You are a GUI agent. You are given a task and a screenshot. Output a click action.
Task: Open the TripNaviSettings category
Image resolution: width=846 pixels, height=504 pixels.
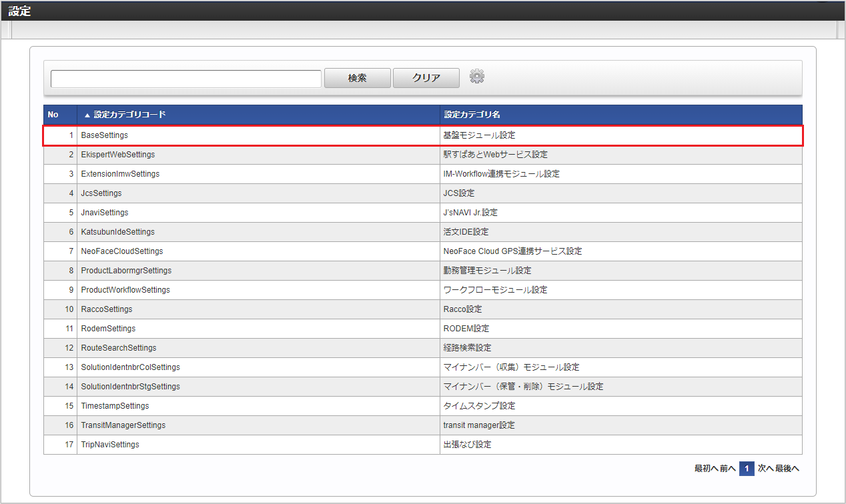tap(423, 445)
